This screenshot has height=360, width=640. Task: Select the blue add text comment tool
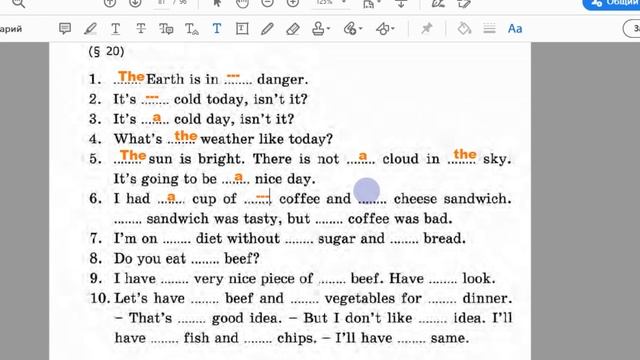(x=217, y=29)
